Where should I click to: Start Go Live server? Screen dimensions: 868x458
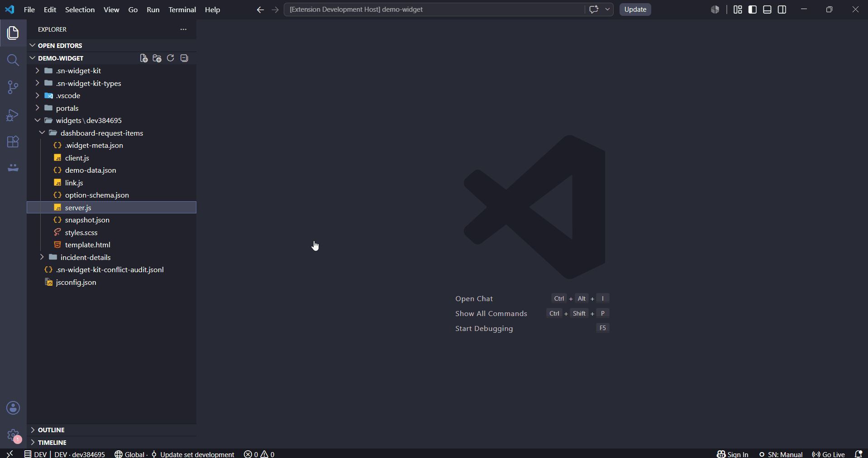[829, 454]
